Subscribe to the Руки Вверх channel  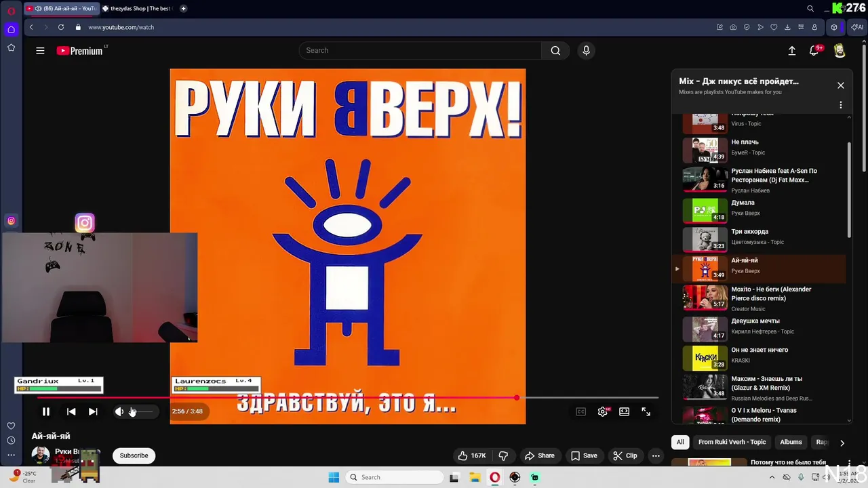click(x=134, y=455)
